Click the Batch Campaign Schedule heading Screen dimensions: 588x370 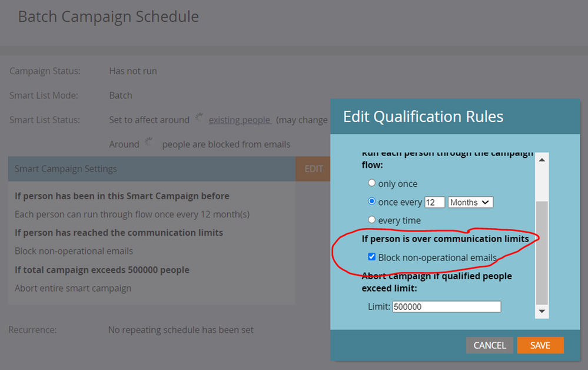(x=108, y=16)
